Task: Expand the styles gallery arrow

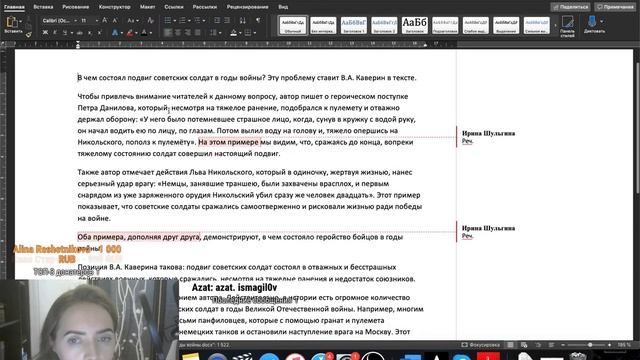Action: 555,26
